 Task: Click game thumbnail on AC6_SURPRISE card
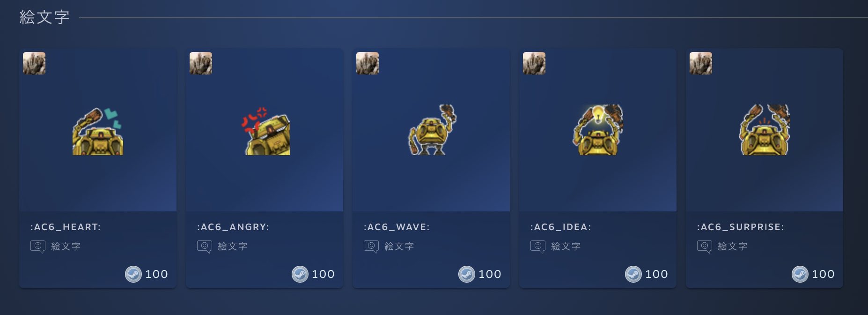701,63
